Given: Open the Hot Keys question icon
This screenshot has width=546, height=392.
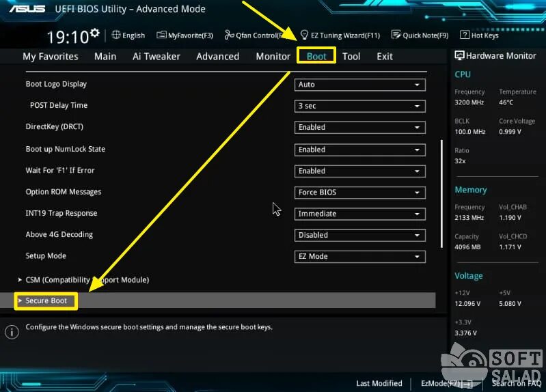Looking at the screenshot, I should 464,35.
